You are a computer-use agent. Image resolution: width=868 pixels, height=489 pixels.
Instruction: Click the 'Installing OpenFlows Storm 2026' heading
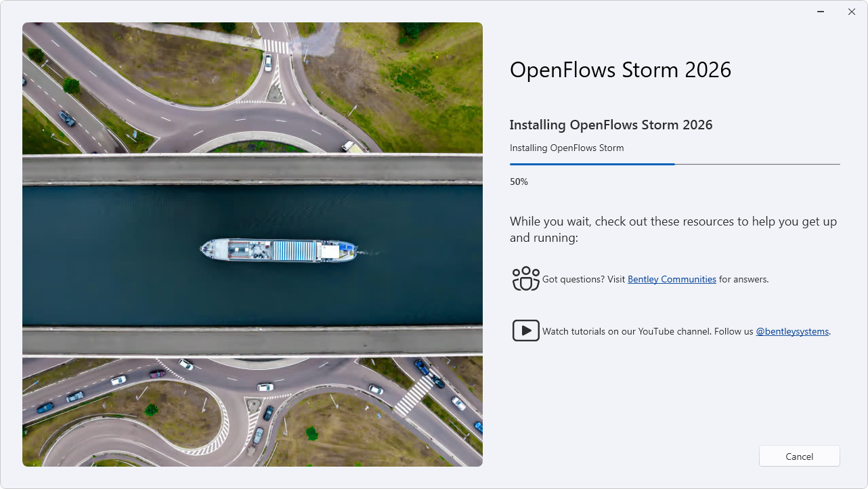(611, 125)
